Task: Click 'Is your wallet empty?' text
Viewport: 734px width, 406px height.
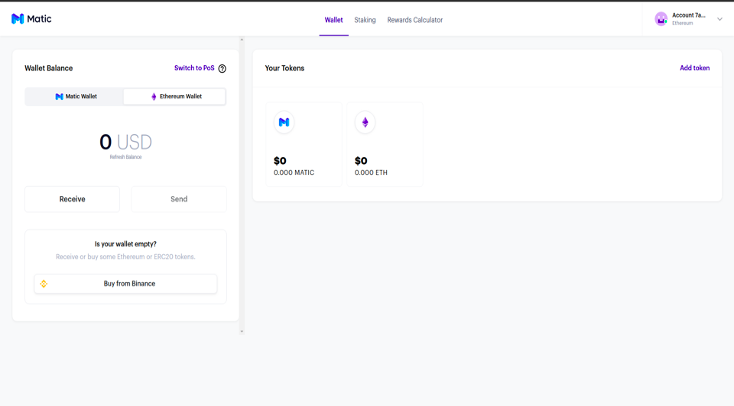Action: (x=125, y=244)
